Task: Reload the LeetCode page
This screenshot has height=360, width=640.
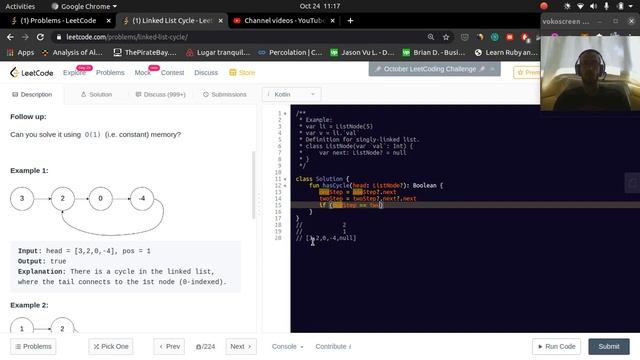Action: point(40,37)
